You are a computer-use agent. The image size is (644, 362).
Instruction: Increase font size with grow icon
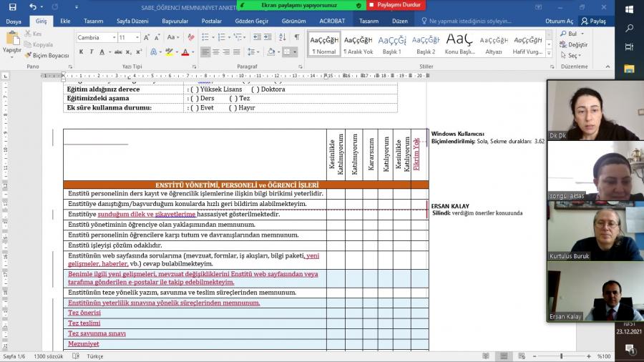pyautogui.click(x=147, y=37)
